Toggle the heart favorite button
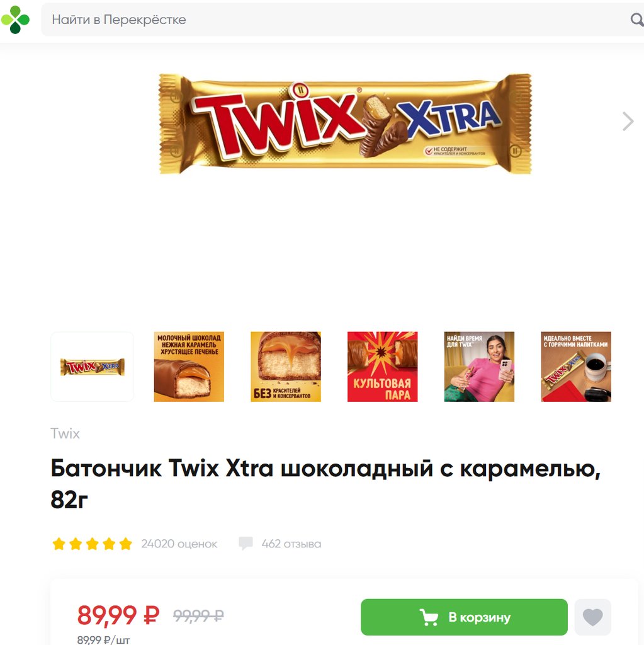The image size is (644, 645). pyautogui.click(x=592, y=617)
